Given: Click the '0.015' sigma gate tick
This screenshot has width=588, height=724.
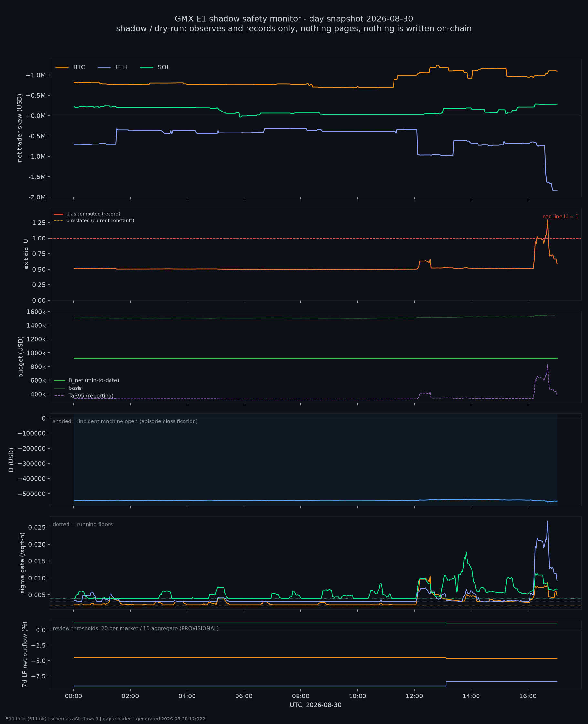Looking at the screenshot, I should tap(37, 561).
